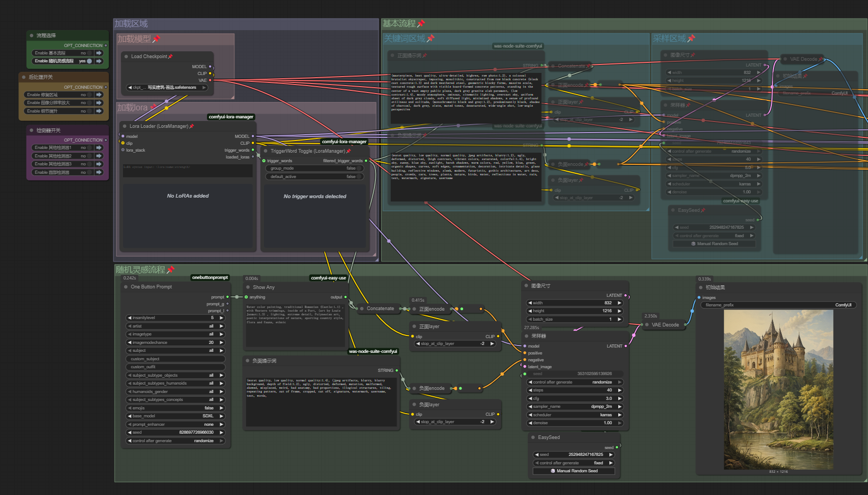Open the ckpt_name checkpoint selector

(x=167, y=88)
